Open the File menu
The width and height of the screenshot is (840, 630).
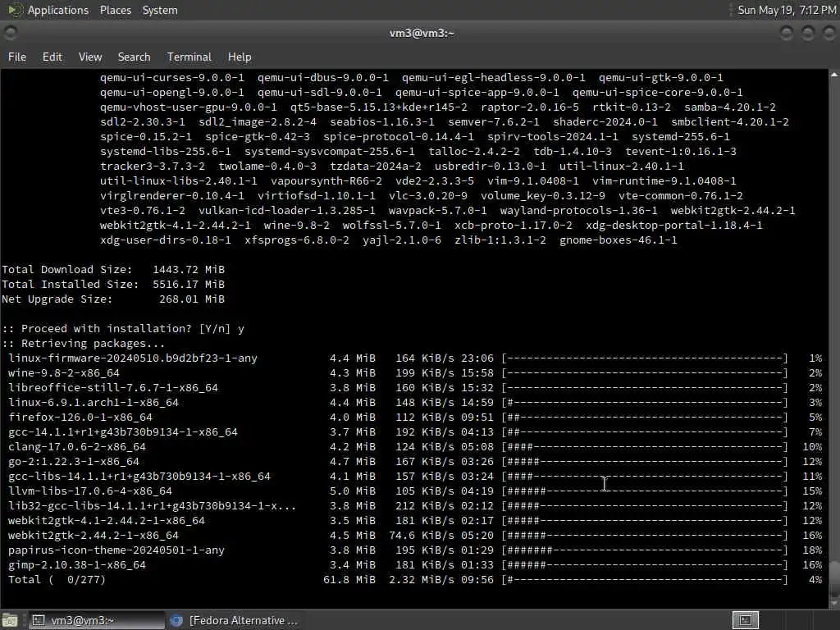pos(17,57)
